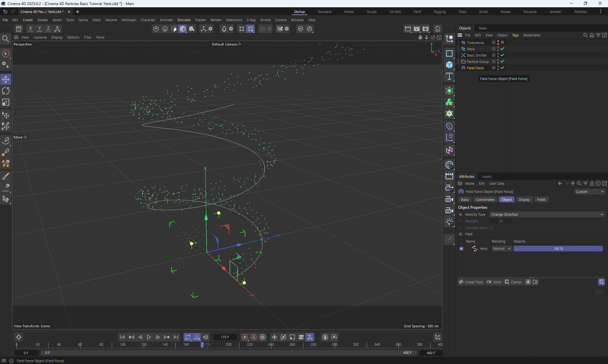
Task: Open the Render Settings icon
Action: click(426, 29)
